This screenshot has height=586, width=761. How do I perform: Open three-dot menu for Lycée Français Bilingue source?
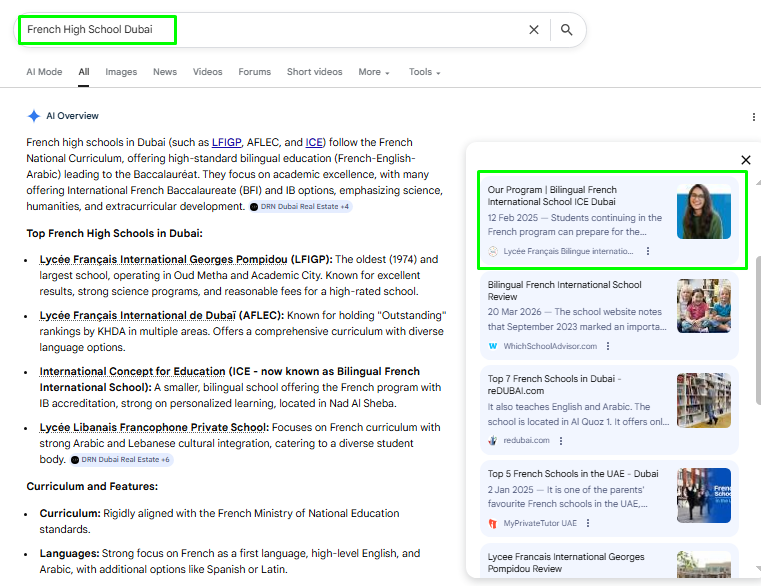pos(648,251)
